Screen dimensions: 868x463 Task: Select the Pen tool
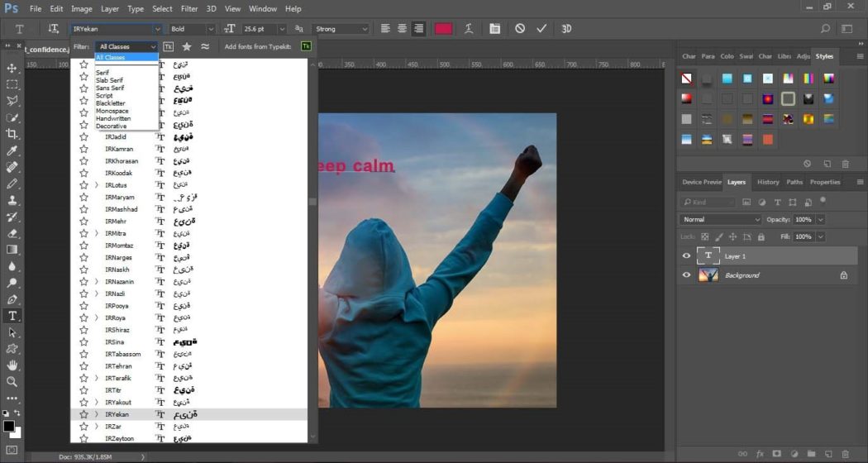point(12,299)
